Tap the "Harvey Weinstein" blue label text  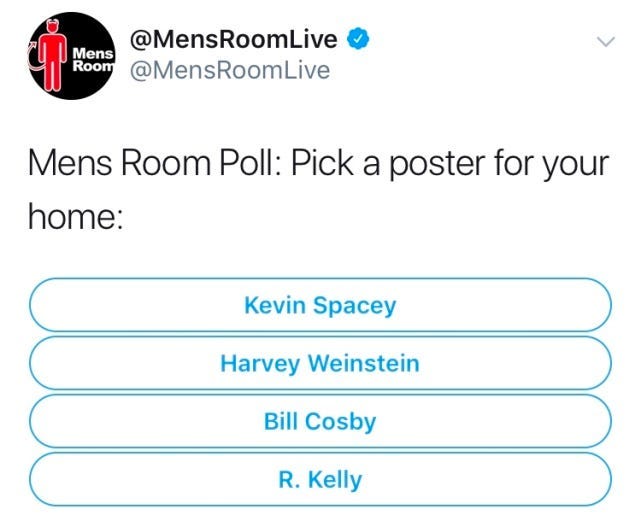click(320, 363)
